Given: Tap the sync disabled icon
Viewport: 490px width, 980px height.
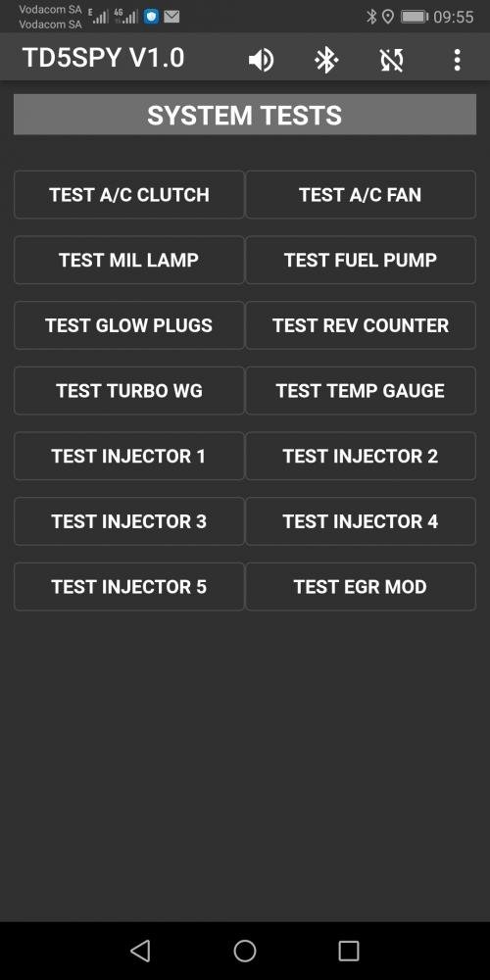Looking at the screenshot, I should coord(392,60).
